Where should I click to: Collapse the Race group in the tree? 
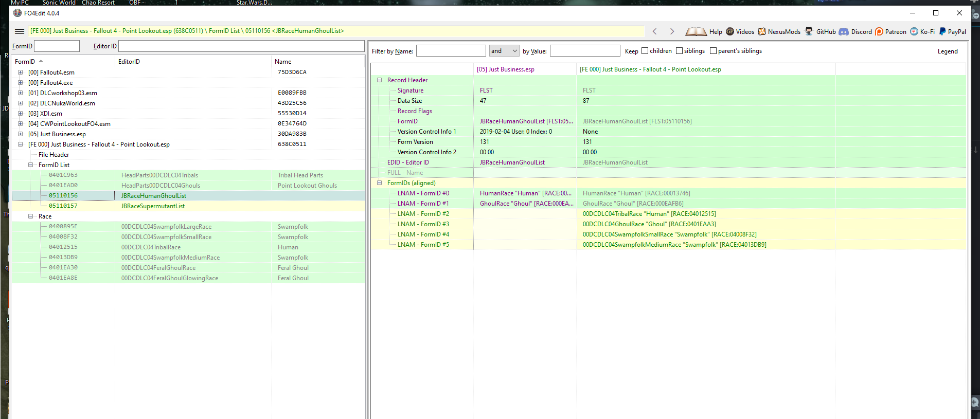click(30, 216)
